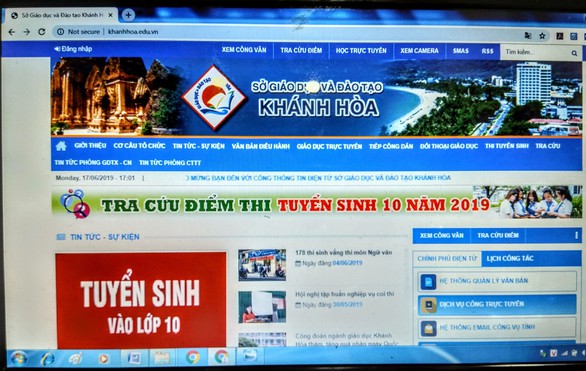Open the three-dot menu in sidebar tab bar

click(x=576, y=235)
